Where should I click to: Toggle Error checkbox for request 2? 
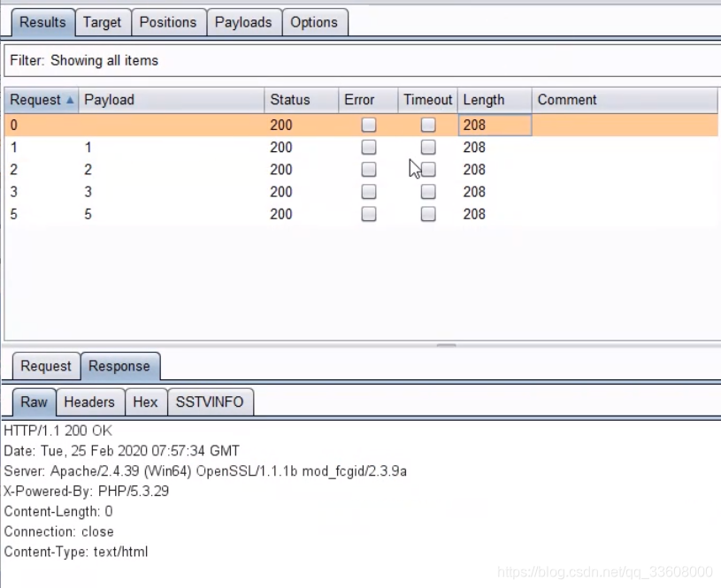coord(368,170)
